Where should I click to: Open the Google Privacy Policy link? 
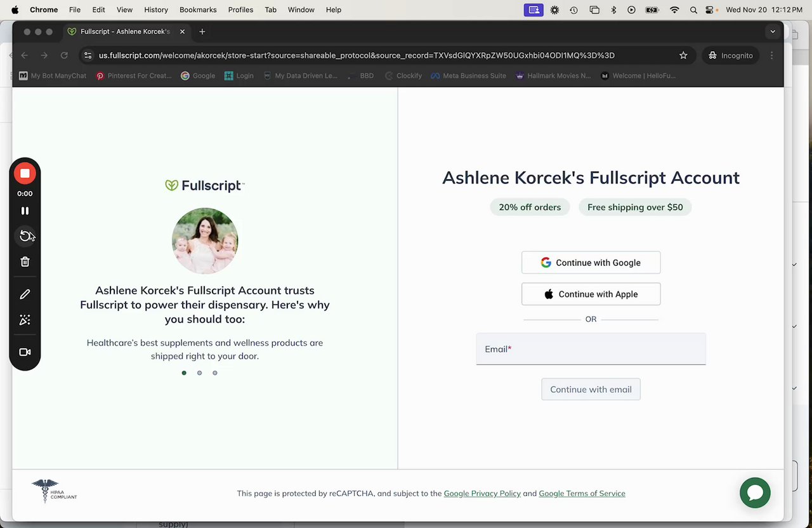point(482,493)
